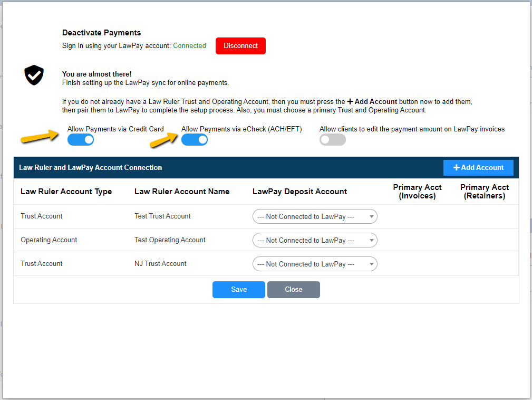Click the Allow Payments via eCheck (ACH/EFT) label

[241, 129]
